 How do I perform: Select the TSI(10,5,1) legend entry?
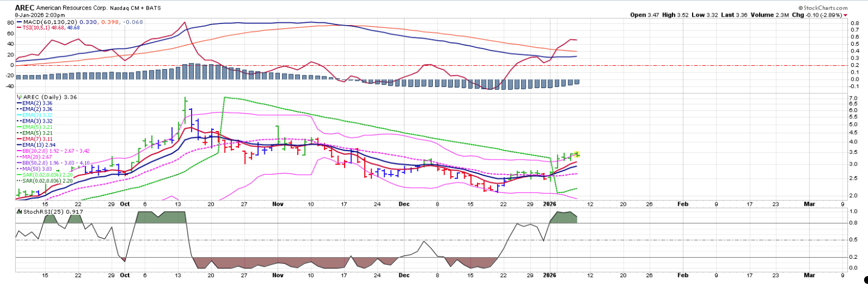point(37,28)
